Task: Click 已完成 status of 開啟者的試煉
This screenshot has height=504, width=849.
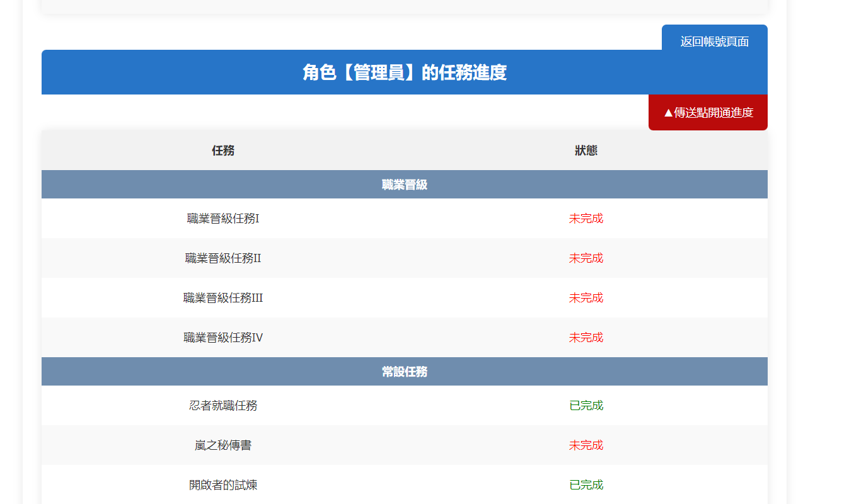Action: [x=586, y=485]
